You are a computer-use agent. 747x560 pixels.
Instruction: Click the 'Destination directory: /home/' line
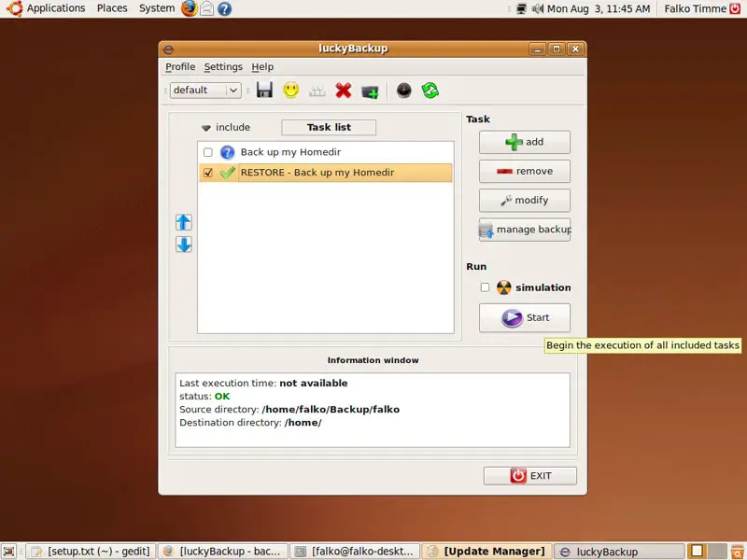[250, 423]
